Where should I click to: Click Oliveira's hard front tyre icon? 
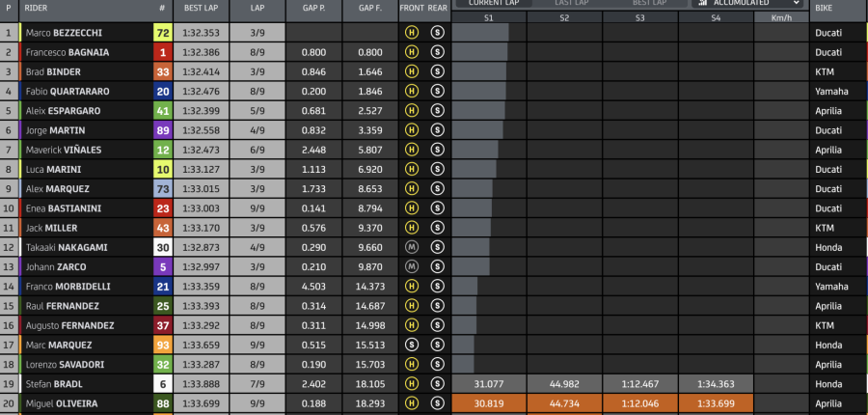411,403
